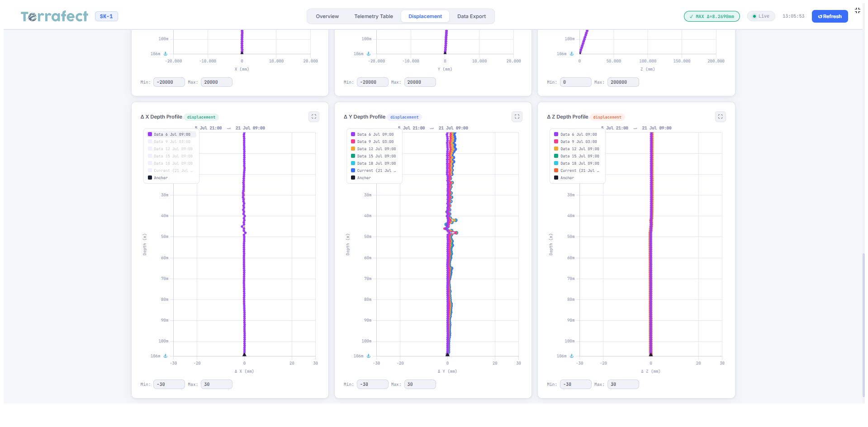The height and width of the screenshot is (427, 868).
Task: Click the orange Current swatch in Δ Z legend
Action: (x=556, y=171)
